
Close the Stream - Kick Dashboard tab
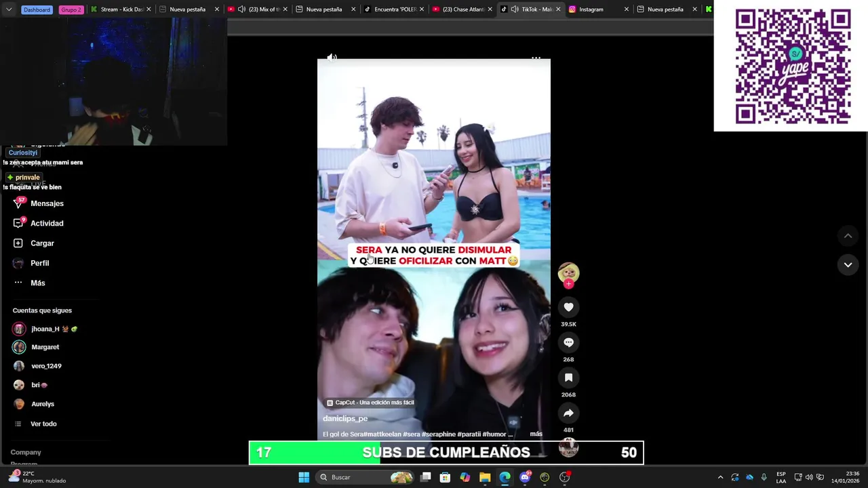tap(149, 9)
